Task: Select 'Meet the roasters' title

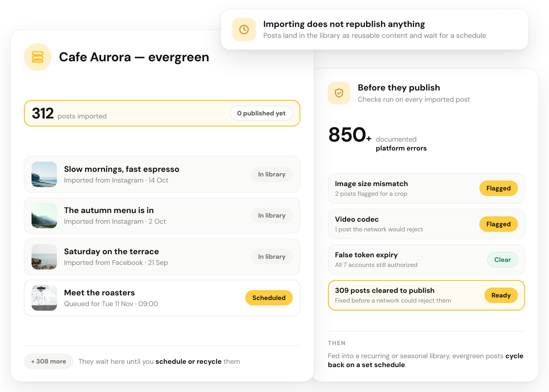Action: (99, 293)
